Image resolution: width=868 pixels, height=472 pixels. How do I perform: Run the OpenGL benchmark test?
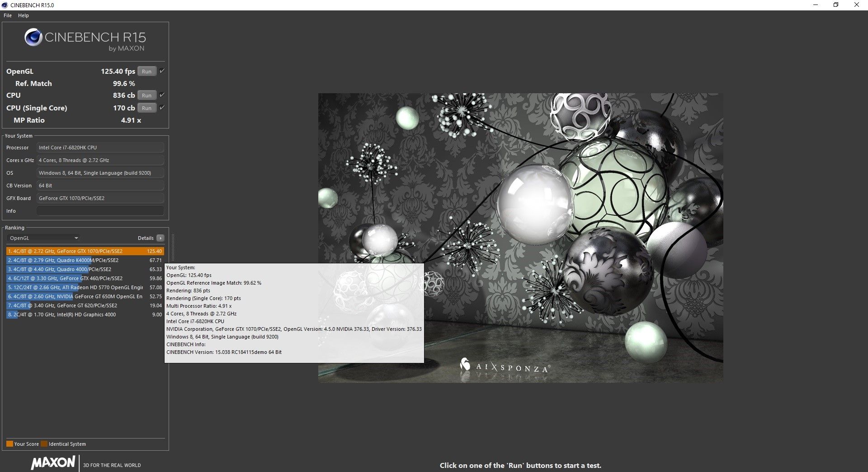[x=147, y=72]
